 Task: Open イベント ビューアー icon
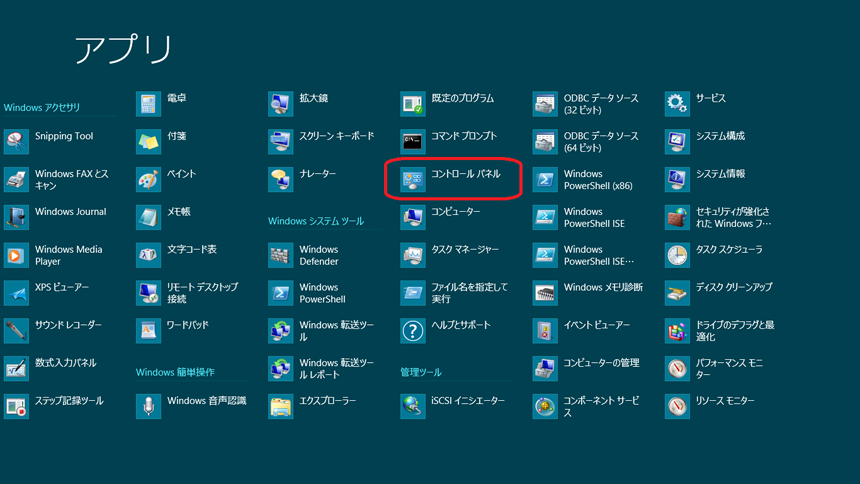pos(545,331)
